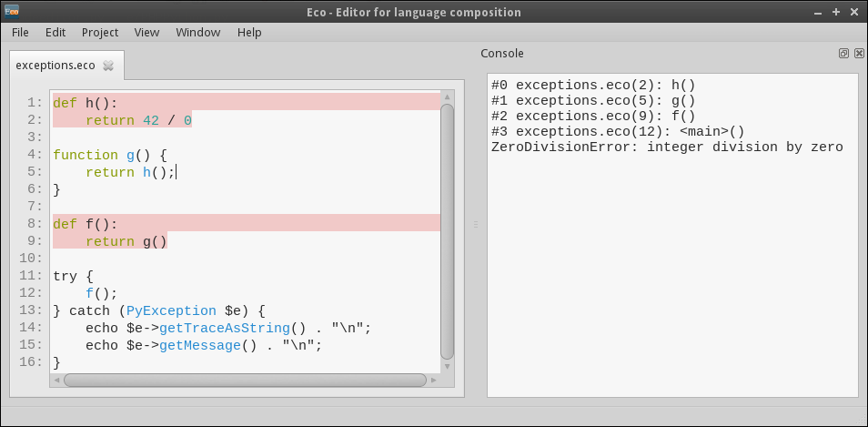Image resolution: width=868 pixels, height=427 pixels.
Task: Click the editor's vertical scrollbar
Action: tap(447, 228)
